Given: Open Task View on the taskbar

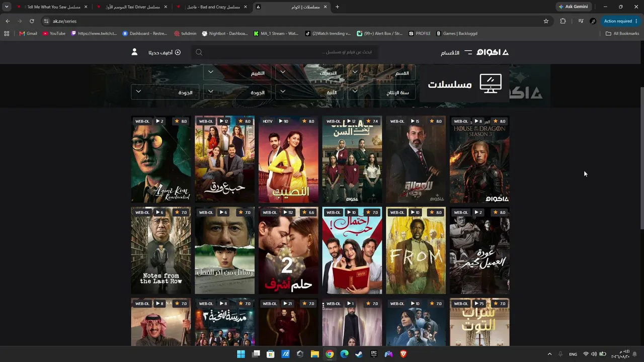Looking at the screenshot, I should click(x=256, y=354).
